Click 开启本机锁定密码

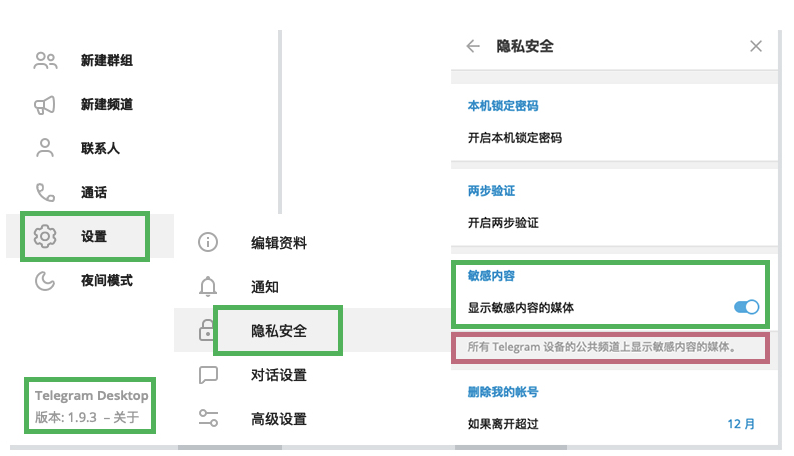tap(515, 138)
